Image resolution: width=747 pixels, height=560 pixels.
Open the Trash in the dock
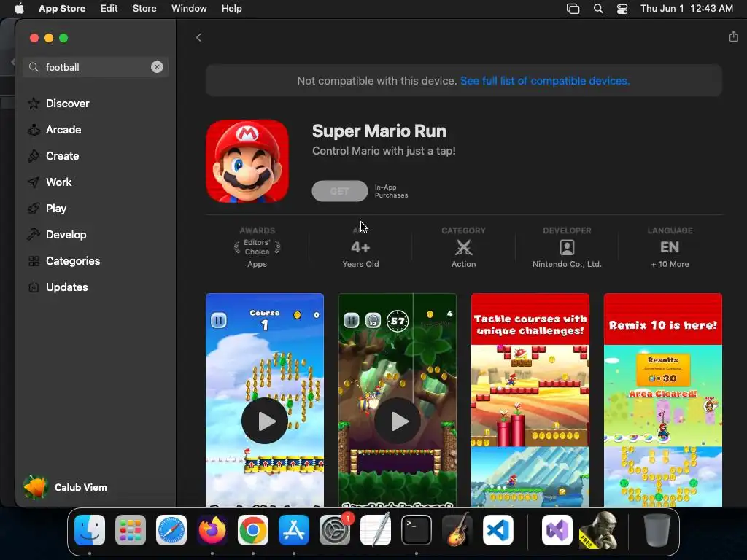click(x=657, y=530)
